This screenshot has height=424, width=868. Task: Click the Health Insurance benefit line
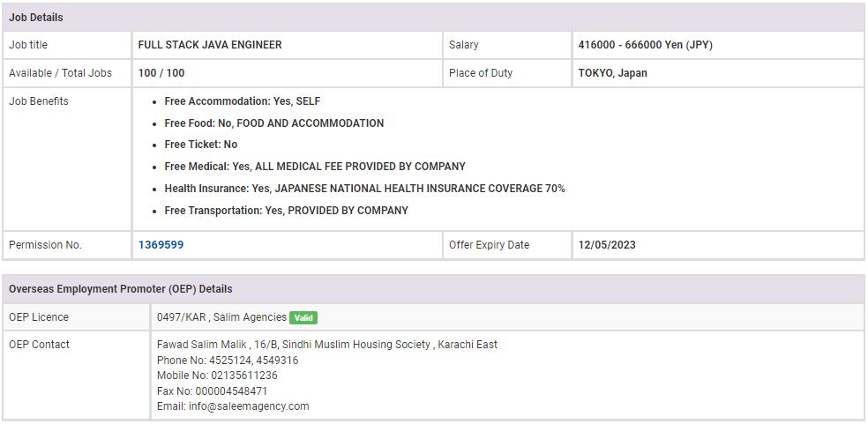tap(364, 189)
